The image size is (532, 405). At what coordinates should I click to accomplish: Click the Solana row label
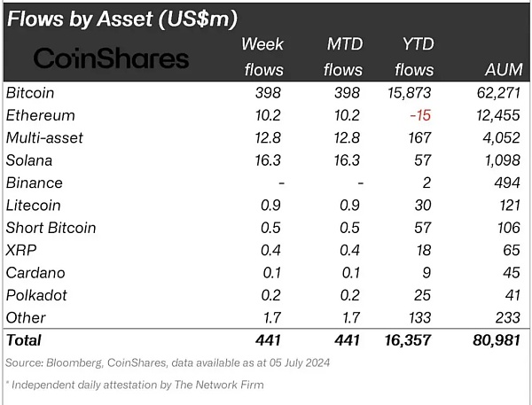[29, 160]
